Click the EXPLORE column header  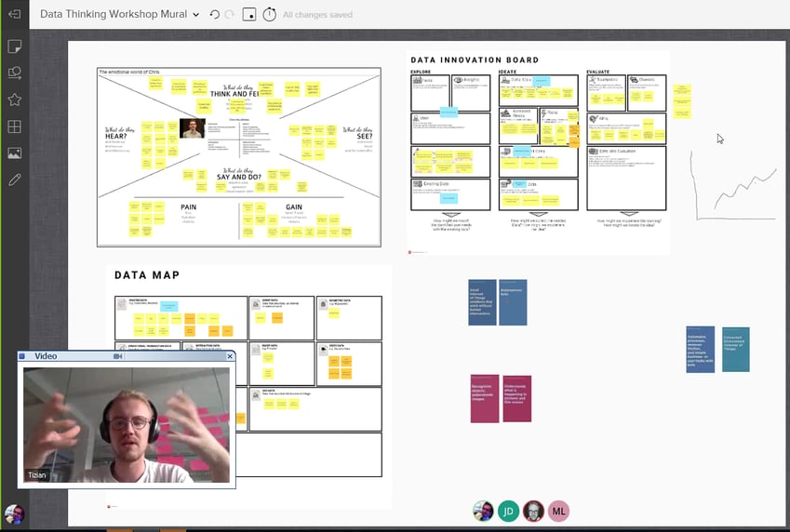click(421, 72)
